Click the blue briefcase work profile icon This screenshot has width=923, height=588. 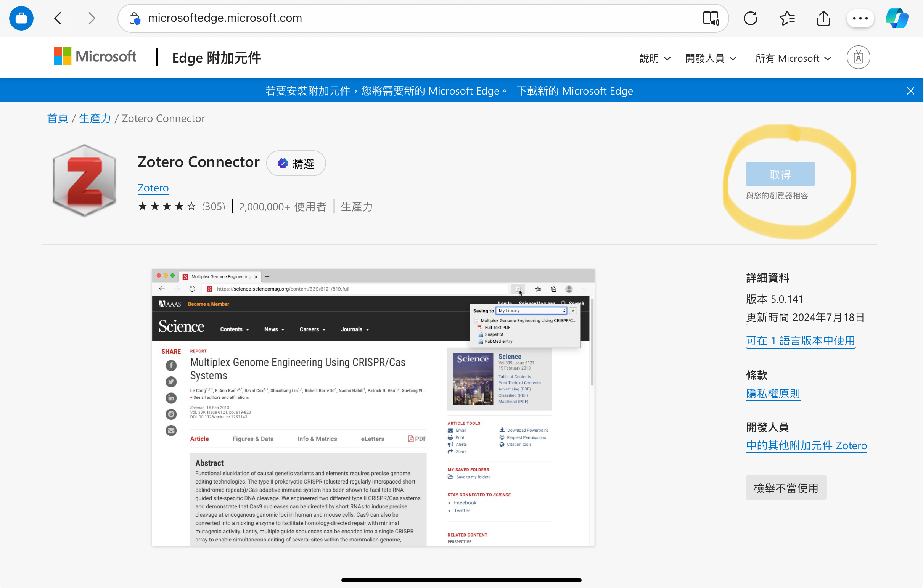tap(21, 18)
